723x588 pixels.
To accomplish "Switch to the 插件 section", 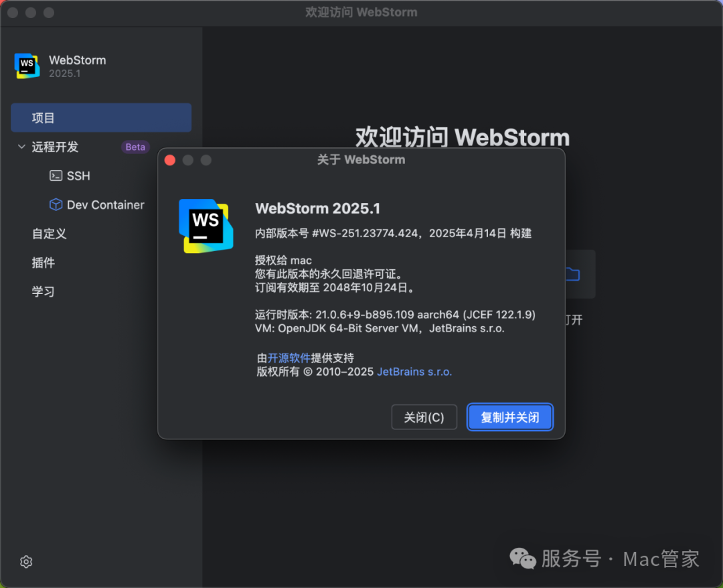I will pos(43,263).
